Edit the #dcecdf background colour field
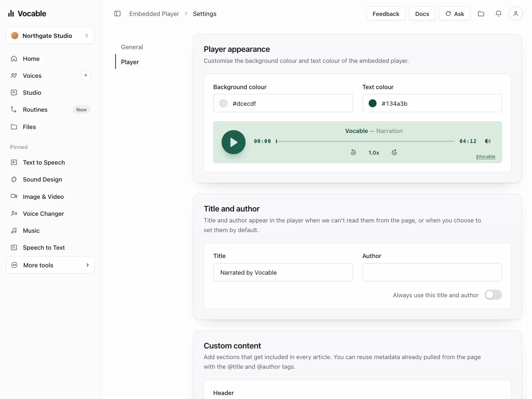This screenshot has width=532, height=399. 283,103
